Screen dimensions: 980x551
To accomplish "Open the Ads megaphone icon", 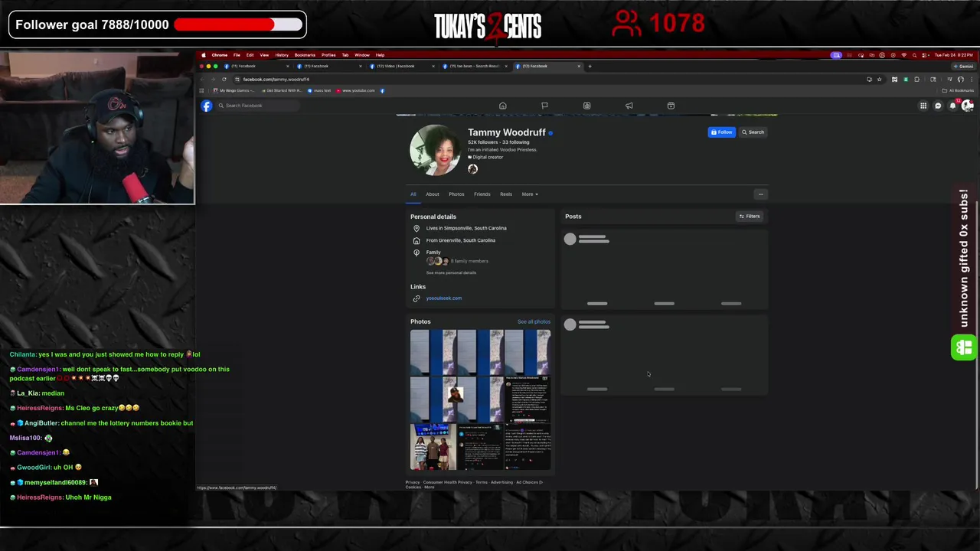I will [629, 106].
